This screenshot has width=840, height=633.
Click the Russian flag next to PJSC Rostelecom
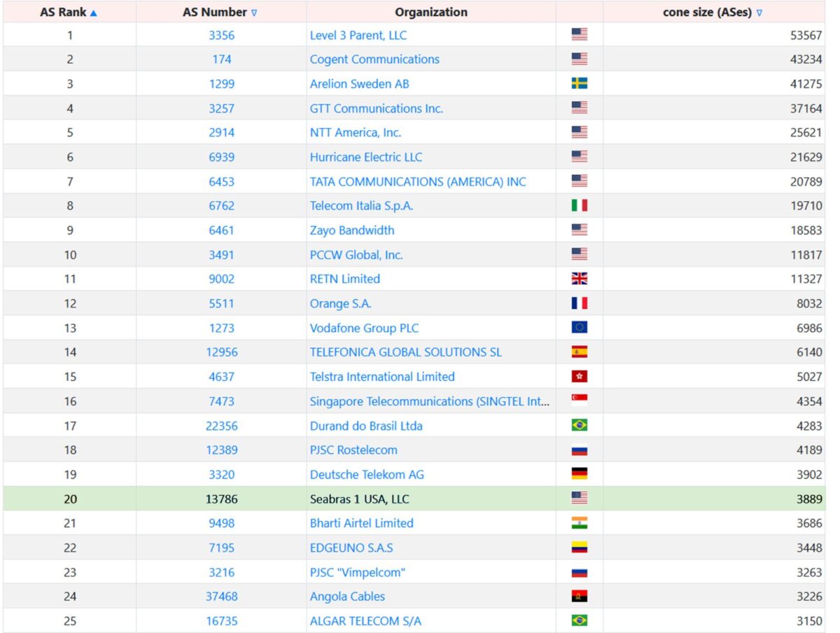[580, 450]
